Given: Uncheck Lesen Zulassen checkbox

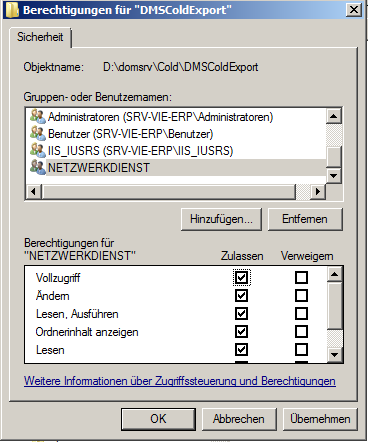Looking at the screenshot, I should 241,349.
